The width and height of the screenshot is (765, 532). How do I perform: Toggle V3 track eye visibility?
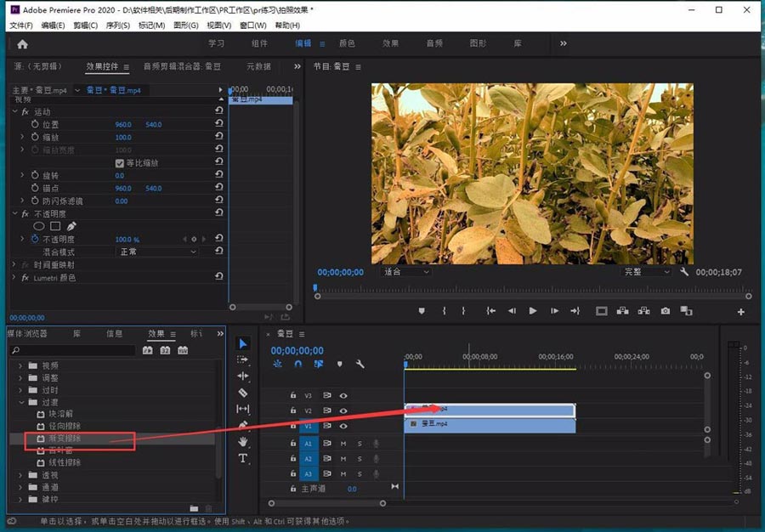[343, 395]
